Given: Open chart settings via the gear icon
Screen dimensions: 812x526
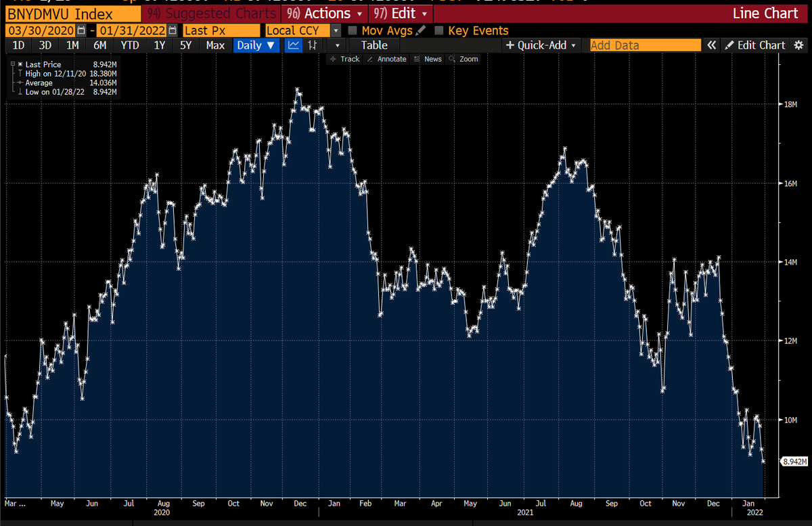Looking at the screenshot, I should [x=799, y=45].
